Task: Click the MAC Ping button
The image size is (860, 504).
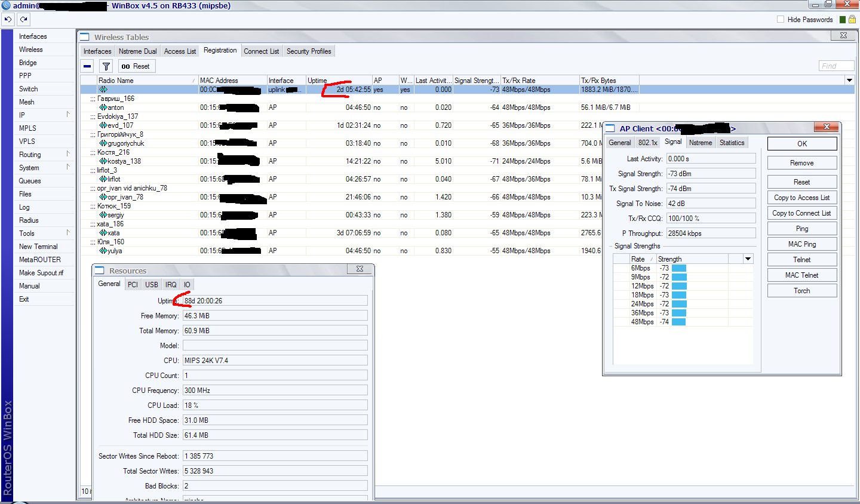Action: (802, 244)
